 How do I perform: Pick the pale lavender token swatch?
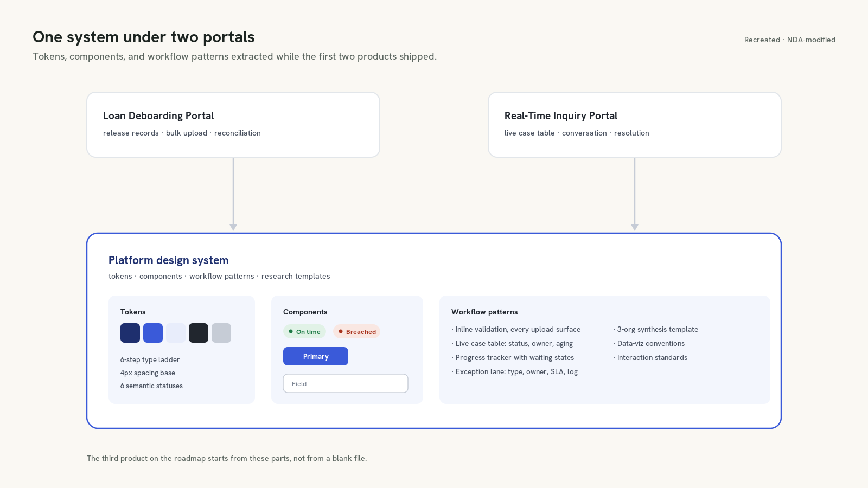[x=176, y=333]
